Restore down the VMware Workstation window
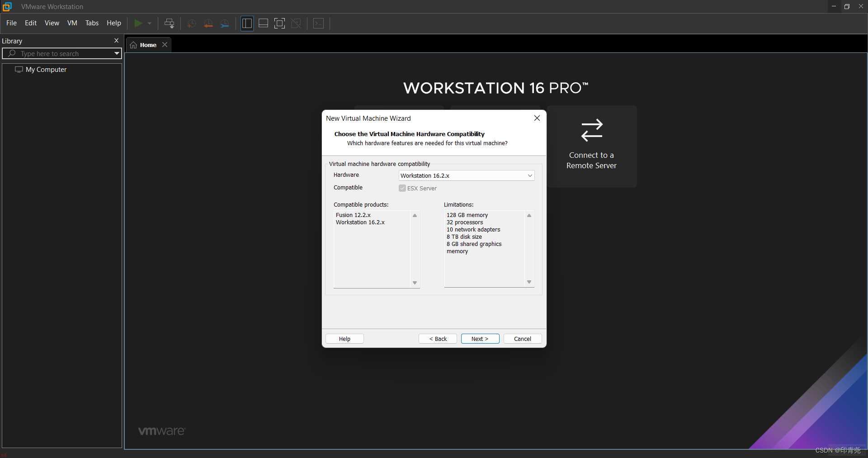The width and height of the screenshot is (868, 458). point(847,6)
